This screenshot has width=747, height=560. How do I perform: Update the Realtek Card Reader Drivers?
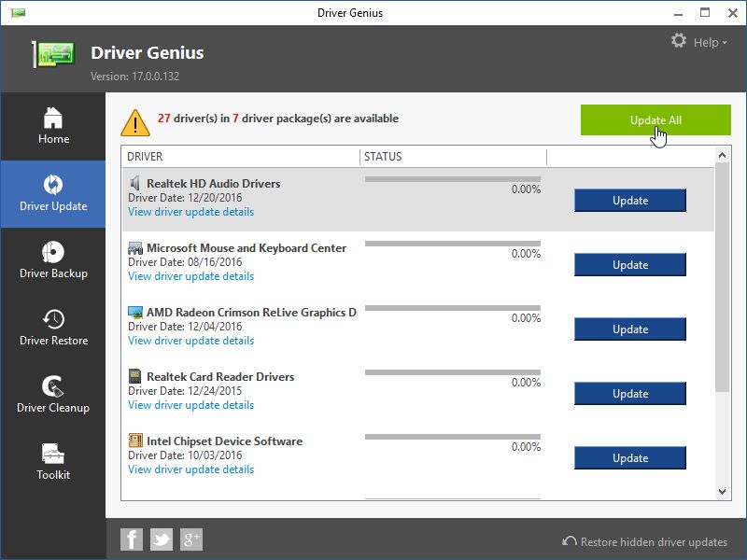629,394
